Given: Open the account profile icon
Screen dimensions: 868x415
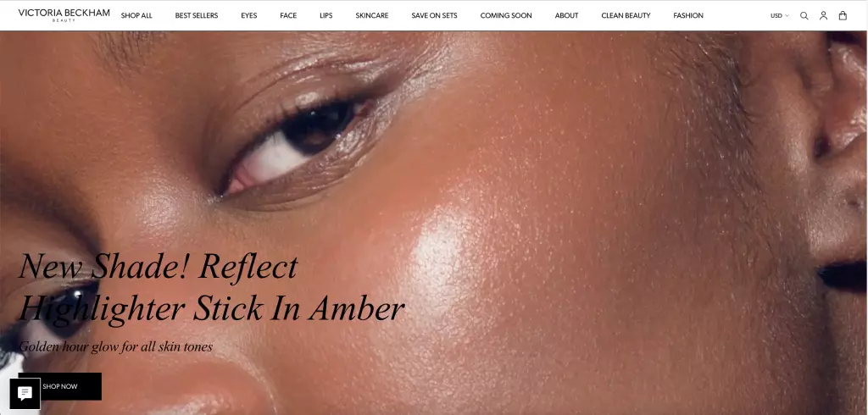Looking at the screenshot, I should click(823, 16).
